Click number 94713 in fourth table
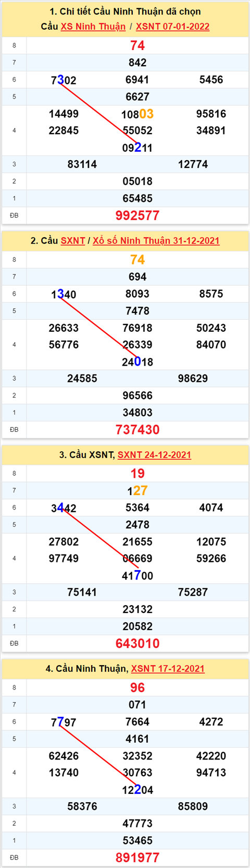250x868 pixels. point(211,773)
